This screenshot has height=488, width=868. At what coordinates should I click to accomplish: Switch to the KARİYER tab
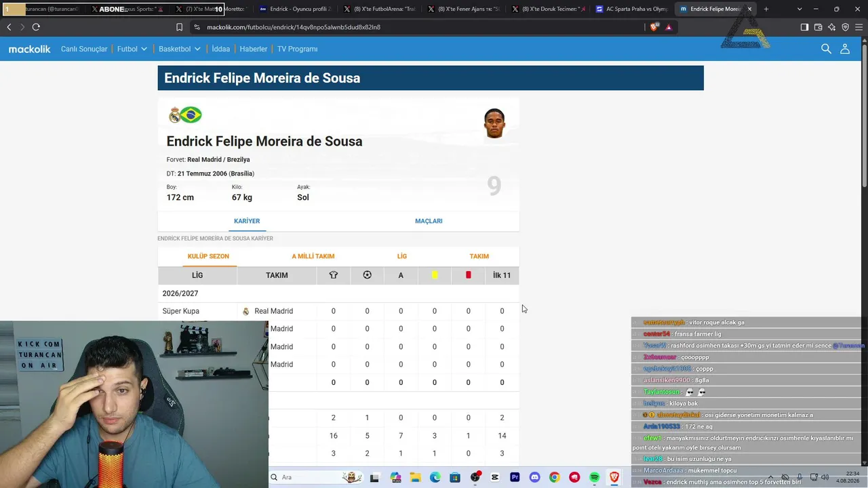pyautogui.click(x=247, y=221)
